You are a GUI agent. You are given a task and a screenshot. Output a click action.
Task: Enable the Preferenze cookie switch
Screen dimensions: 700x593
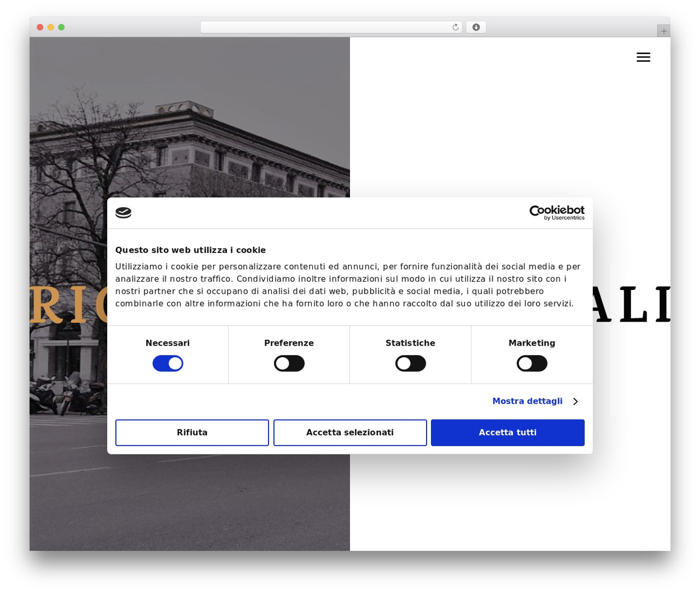[289, 364]
